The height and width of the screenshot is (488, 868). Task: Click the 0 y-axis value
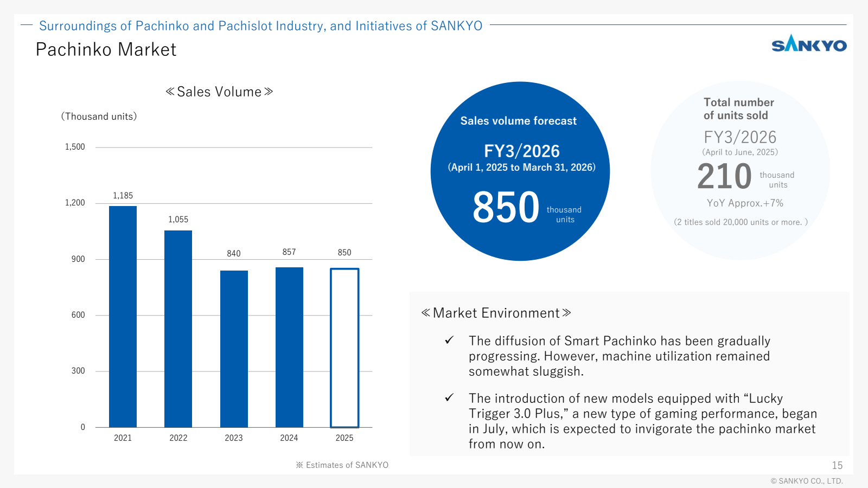pos(82,427)
